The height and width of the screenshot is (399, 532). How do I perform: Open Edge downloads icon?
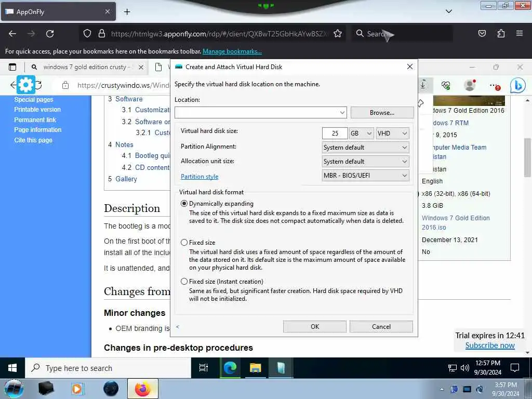click(423, 85)
